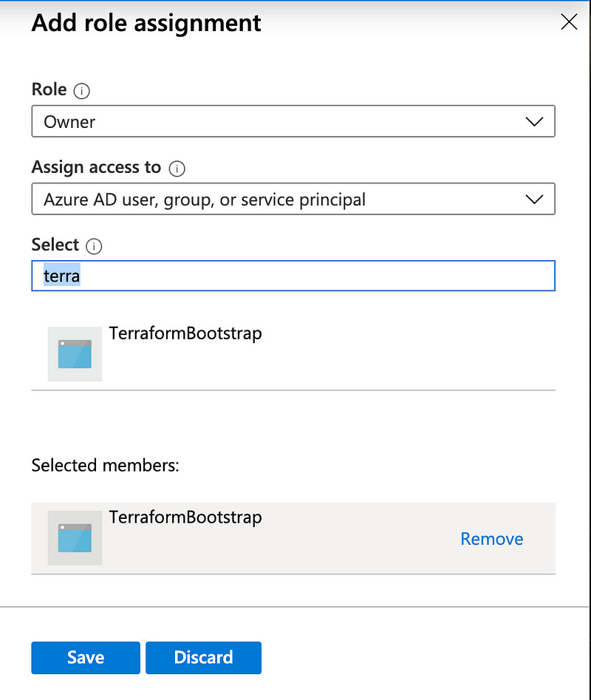The width and height of the screenshot is (591, 700).
Task: Save the role assignment
Action: click(x=86, y=658)
